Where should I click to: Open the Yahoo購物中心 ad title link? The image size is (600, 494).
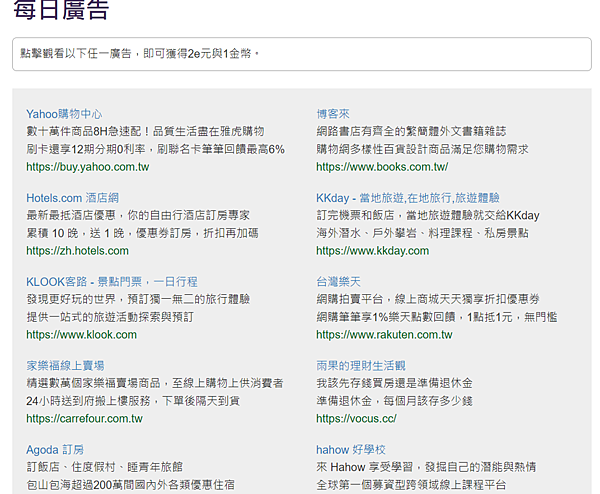64,114
